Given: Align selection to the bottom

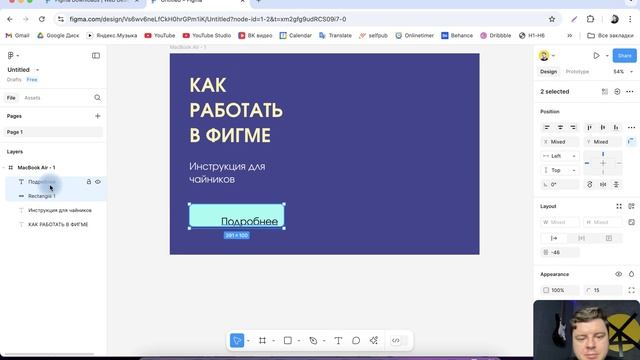Looking at the screenshot, I should 616,127.
